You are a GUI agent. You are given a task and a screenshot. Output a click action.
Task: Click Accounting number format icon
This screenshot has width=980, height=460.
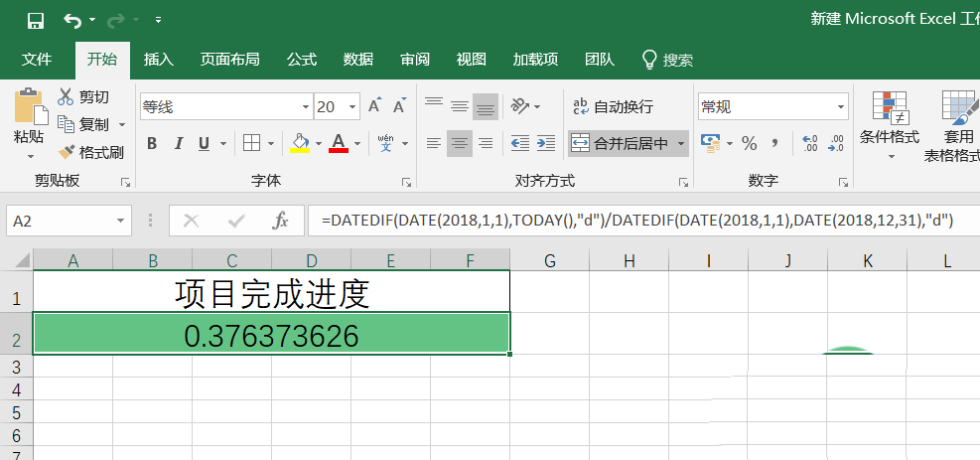(x=710, y=143)
